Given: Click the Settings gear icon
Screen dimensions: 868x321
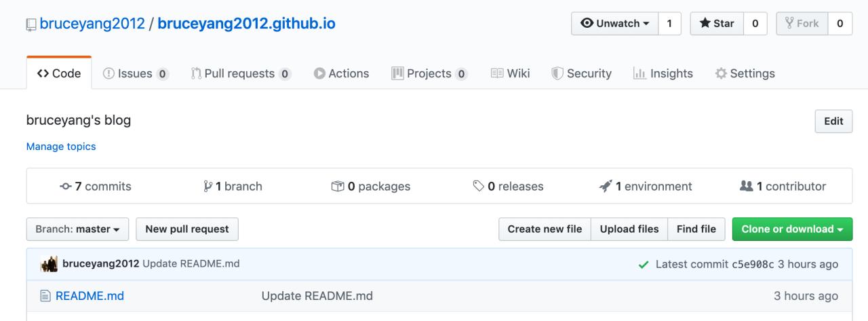Looking at the screenshot, I should pyautogui.click(x=721, y=73).
